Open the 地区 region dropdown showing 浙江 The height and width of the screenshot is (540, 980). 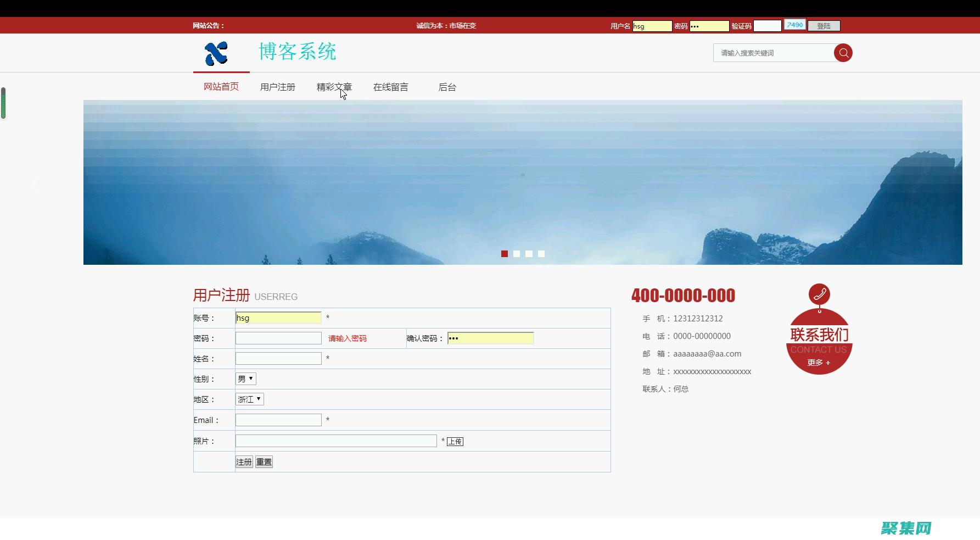[249, 399]
